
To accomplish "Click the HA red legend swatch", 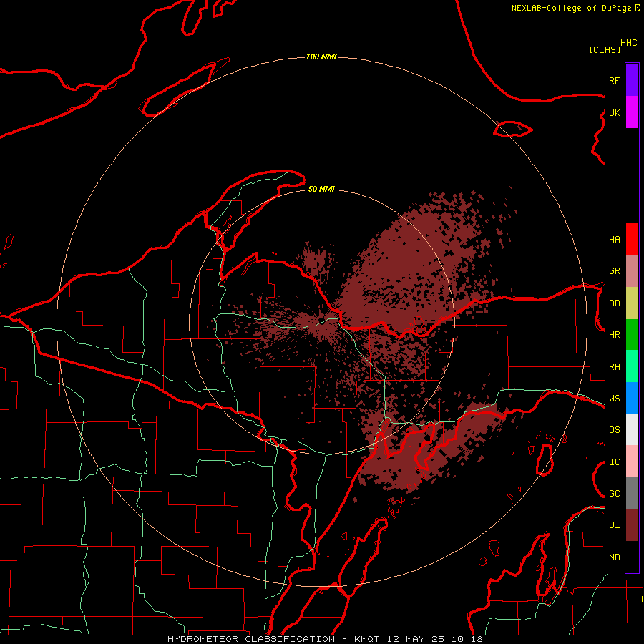I will pos(632,239).
